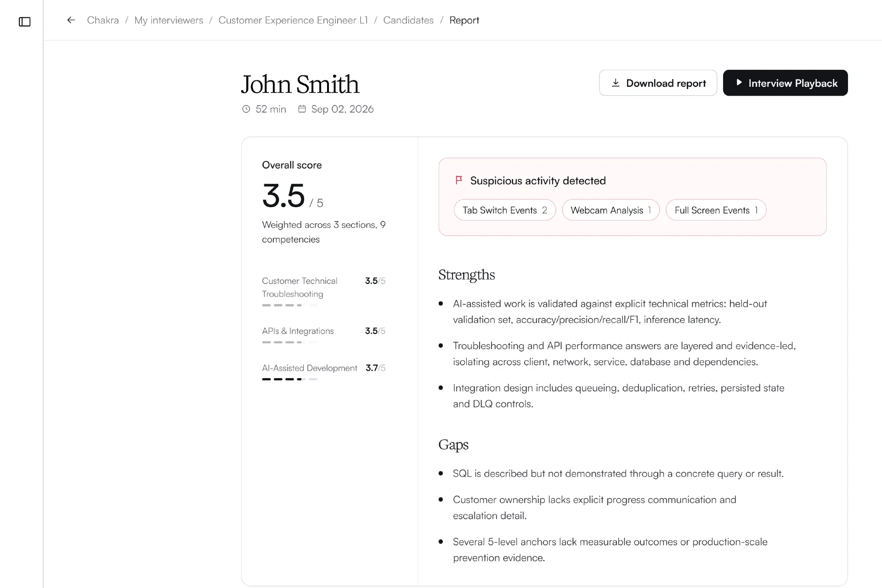Screen dimensions: 882x588
Task: Open the Chakra breadcrumb link
Action: click(x=103, y=20)
